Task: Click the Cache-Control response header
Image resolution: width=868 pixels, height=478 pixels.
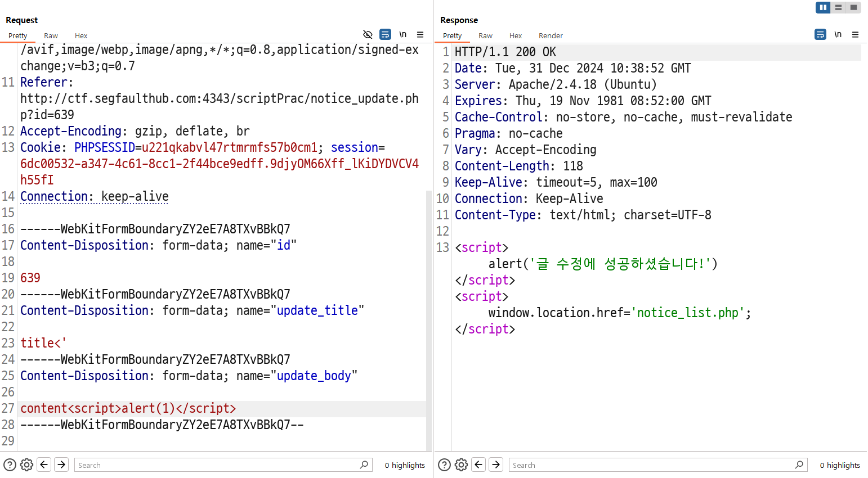Action: pyautogui.click(x=624, y=117)
